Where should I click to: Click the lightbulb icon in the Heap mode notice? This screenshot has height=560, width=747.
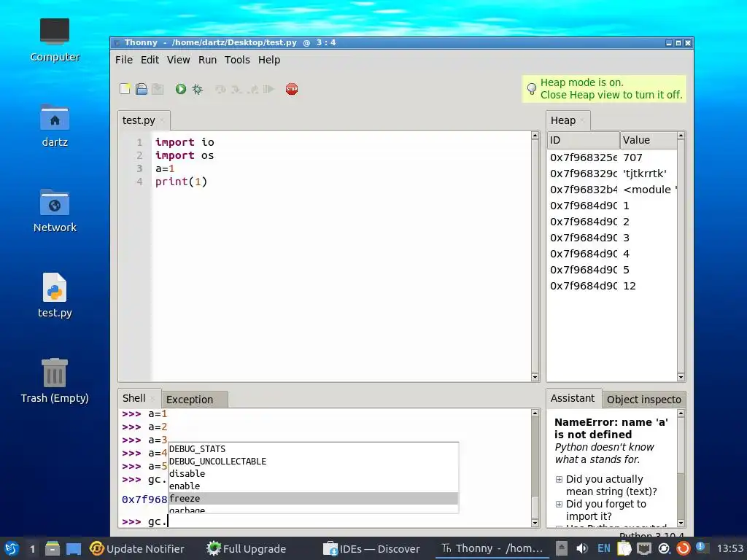click(532, 88)
